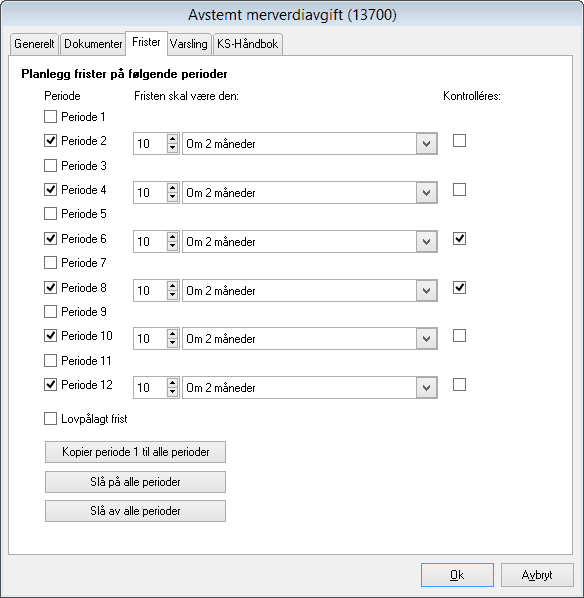
Task: Confirm with the Ok button
Action: [457, 575]
